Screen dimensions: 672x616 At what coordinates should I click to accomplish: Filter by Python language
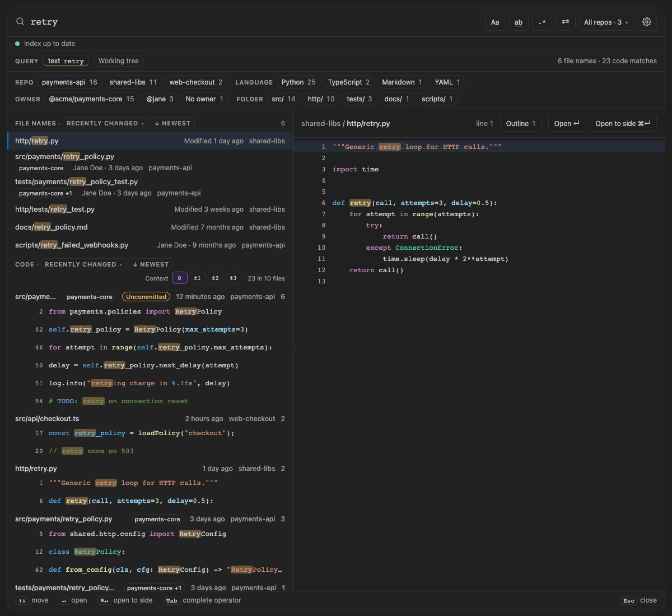point(298,82)
